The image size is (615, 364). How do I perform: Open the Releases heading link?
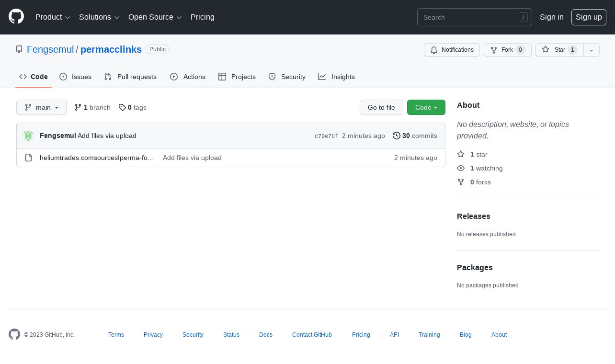(x=474, y=216)
